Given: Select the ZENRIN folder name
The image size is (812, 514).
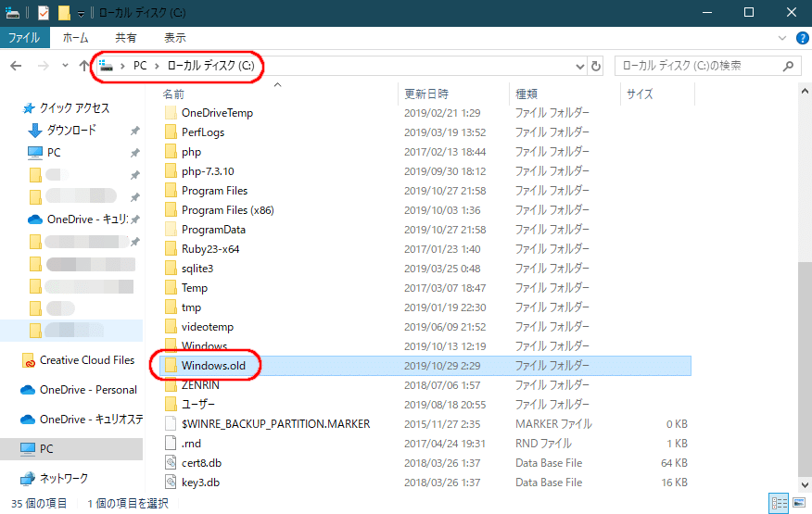Looking at the screenshot, I should (x=200, y=385).
